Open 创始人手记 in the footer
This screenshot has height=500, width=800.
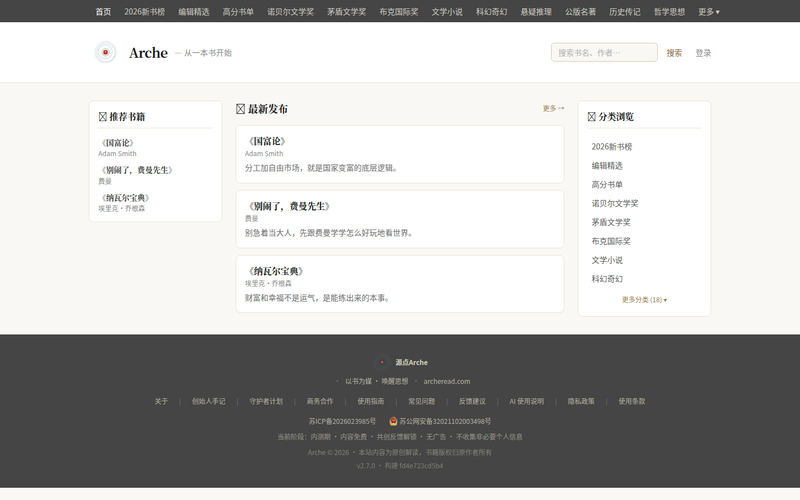pos(208,402)
